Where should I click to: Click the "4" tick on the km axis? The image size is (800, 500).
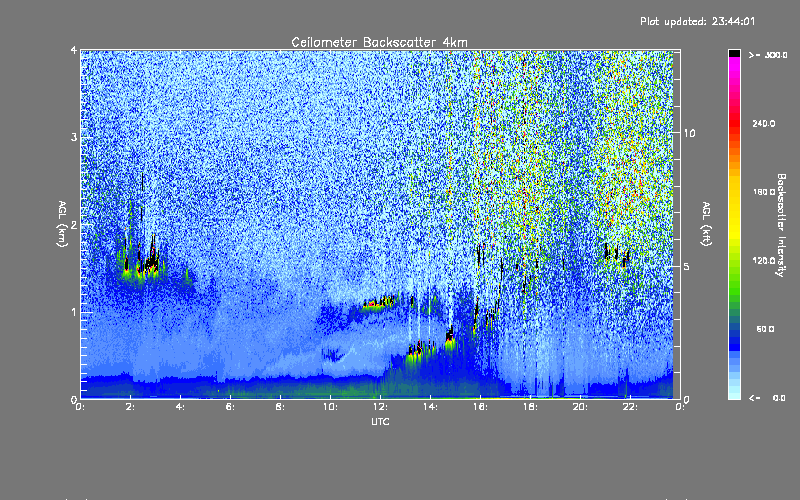pyautogui.click(x=74, y=50)
